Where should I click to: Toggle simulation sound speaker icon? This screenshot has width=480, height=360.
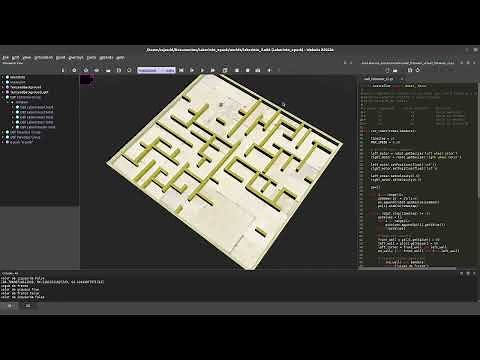pos(269,70)
